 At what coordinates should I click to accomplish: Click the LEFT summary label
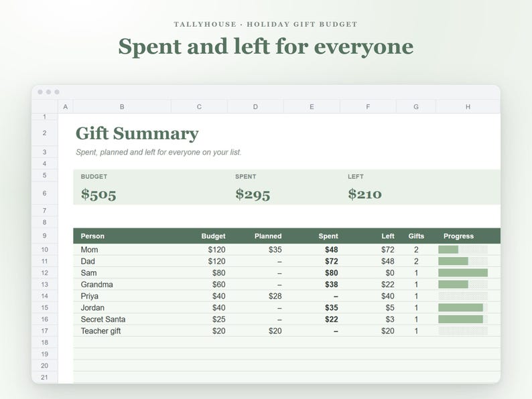pyautogui.click(x=356, y=177)
